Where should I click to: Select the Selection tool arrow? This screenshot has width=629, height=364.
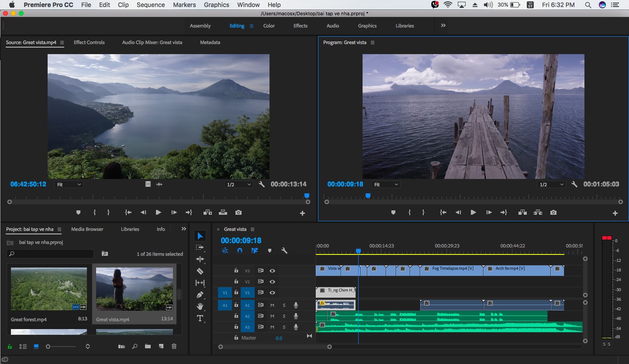(200, 236)
